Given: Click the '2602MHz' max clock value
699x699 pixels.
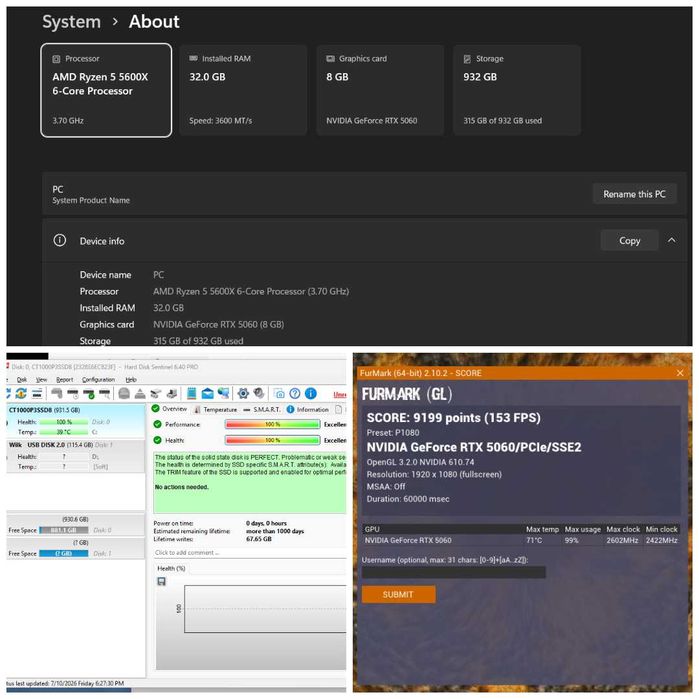Looking at the screenshot, I should 622,540.
